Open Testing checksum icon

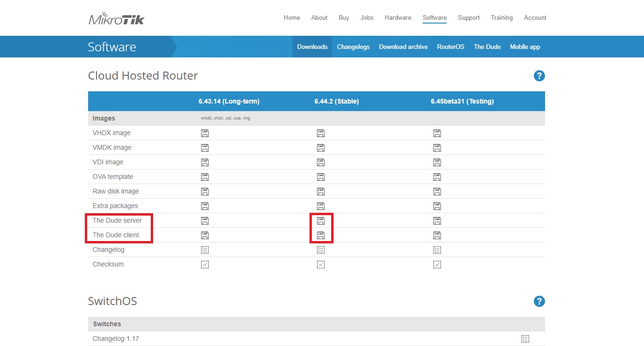tap(437, 265)
